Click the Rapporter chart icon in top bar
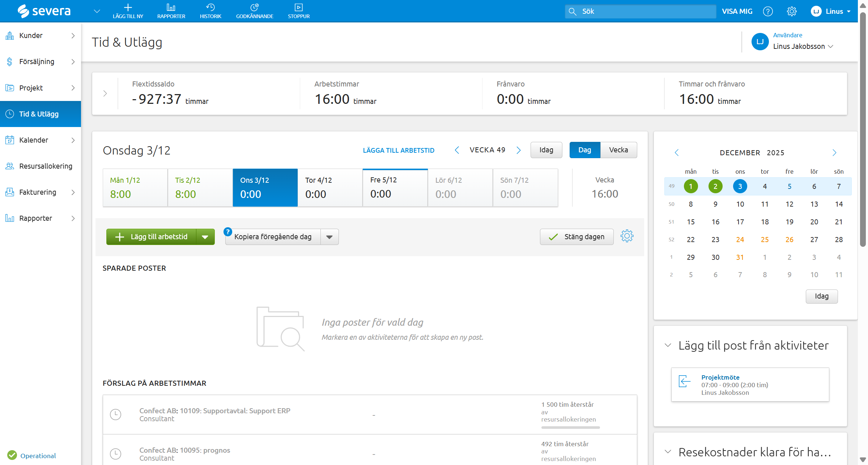Screen dimensions: 868x465 click(171, 8)
